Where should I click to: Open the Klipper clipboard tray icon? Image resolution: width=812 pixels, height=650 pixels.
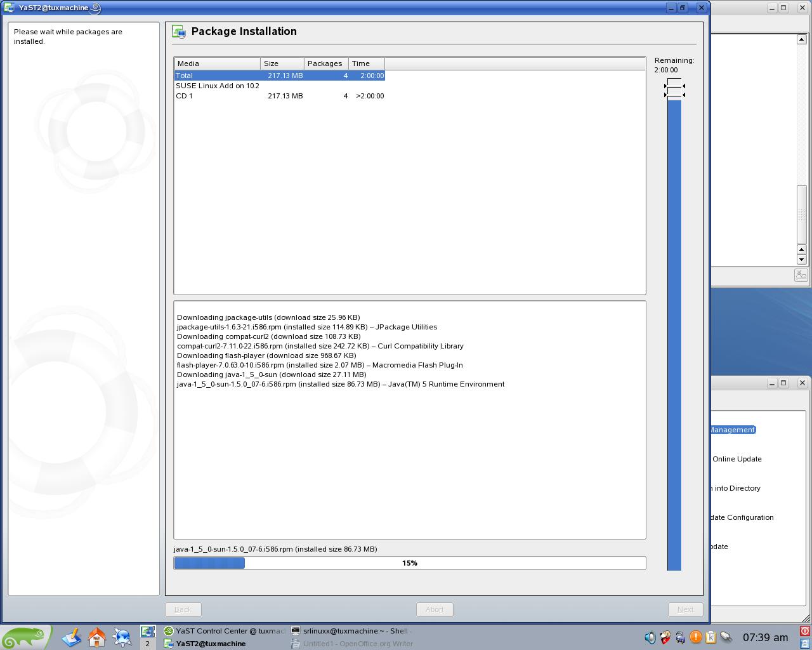coord(710,637)
